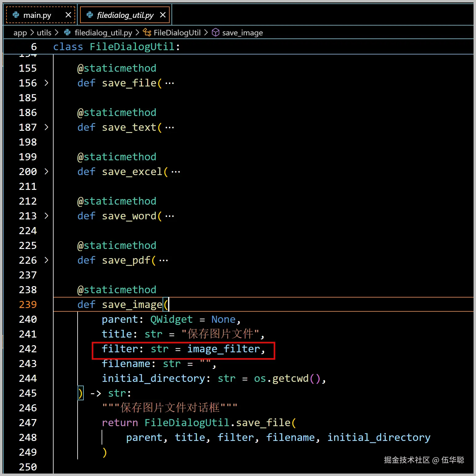The image size is (476, 476).
Task: Expand folded save_pdf at line 226
Action: coord(46,260)
